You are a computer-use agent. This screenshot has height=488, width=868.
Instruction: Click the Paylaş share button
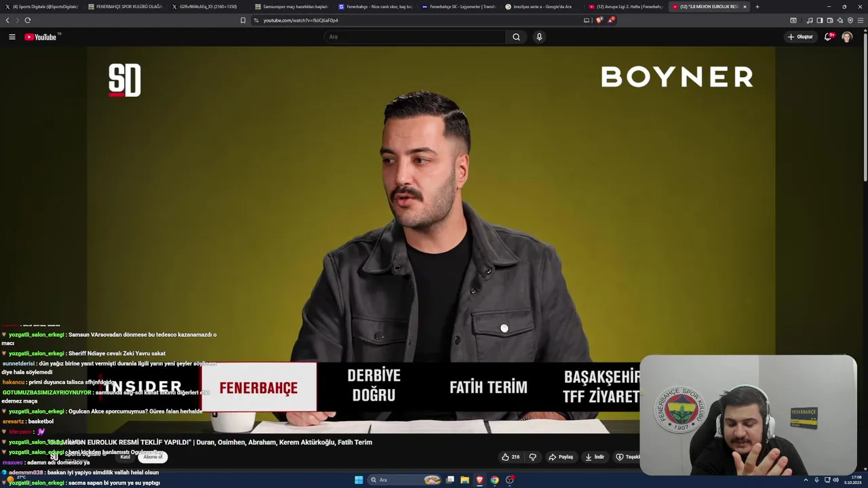561,457
